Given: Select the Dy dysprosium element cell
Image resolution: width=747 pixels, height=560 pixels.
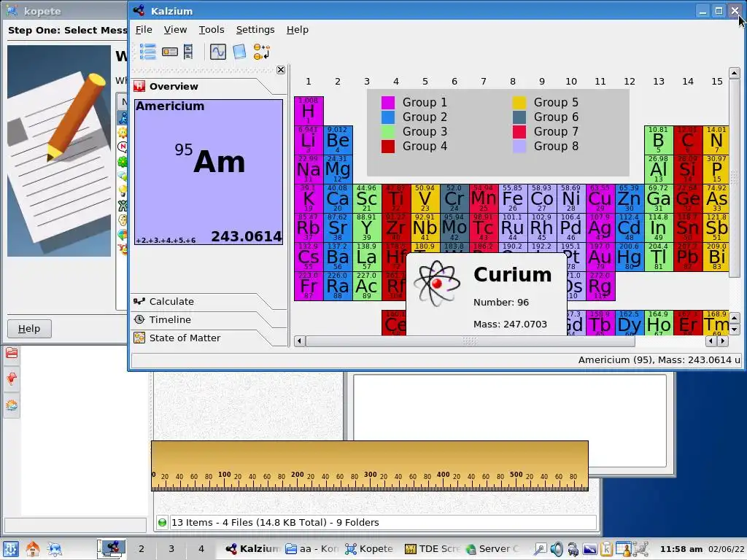Looking at the screenshot, I should (x=630, y=323).
